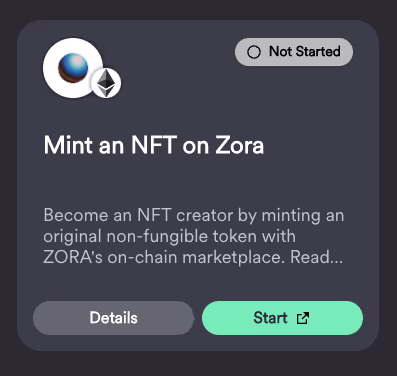Click the Become an NFT creator description
The height and width of the screenshot is (376, 397).
click(x=193, y=236)
